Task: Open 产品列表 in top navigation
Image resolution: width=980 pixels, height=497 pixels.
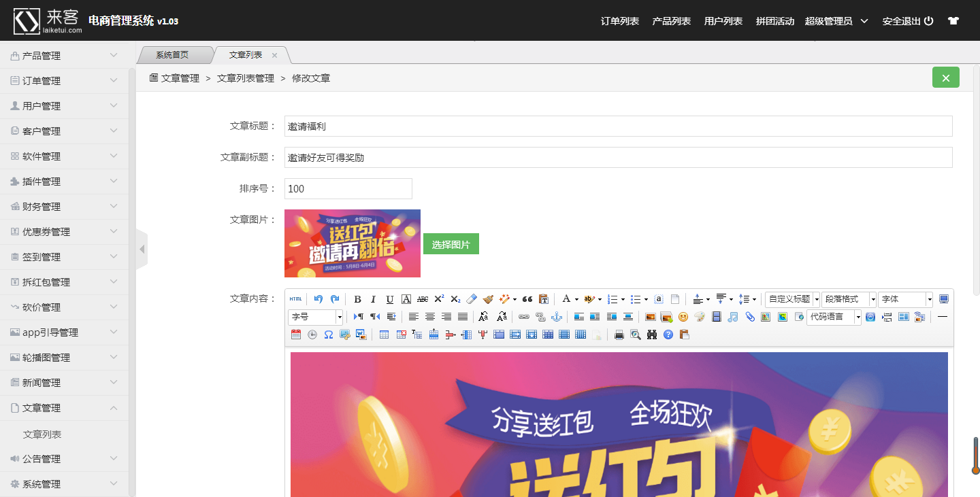Action: pyautogui.click(x=672, y=21)
